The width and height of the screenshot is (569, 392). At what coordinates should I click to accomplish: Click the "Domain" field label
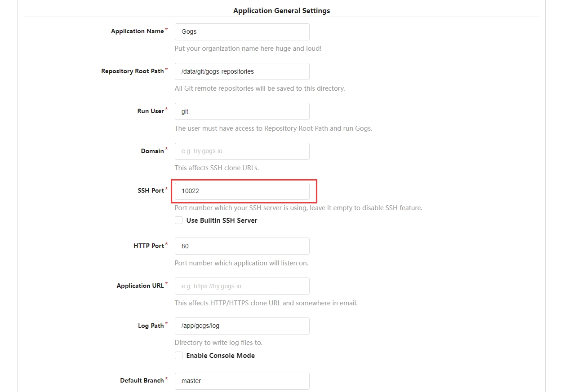(x=152, y=151)
